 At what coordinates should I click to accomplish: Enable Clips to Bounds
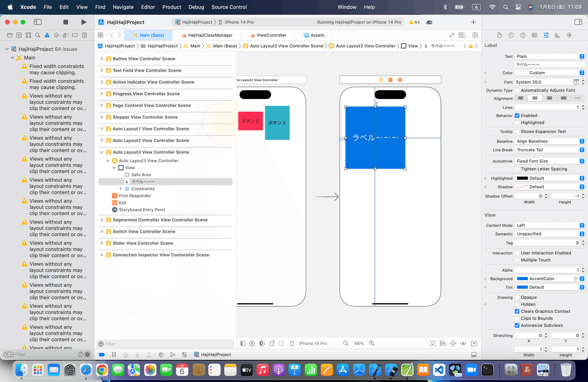(x=517, y=318)
